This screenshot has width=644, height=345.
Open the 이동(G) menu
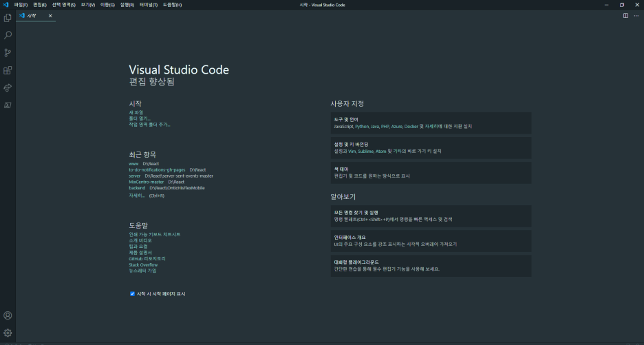click(107, 5)
